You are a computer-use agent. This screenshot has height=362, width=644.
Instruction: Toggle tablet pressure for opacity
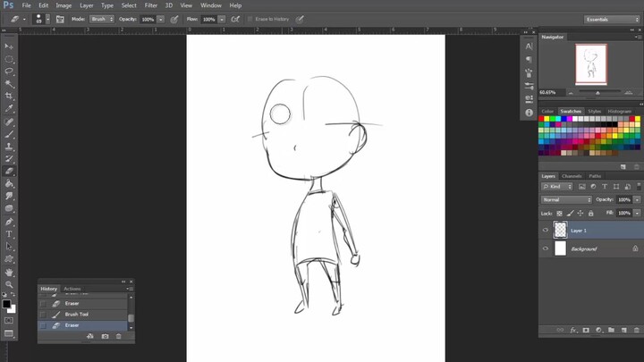coord(174,20)
